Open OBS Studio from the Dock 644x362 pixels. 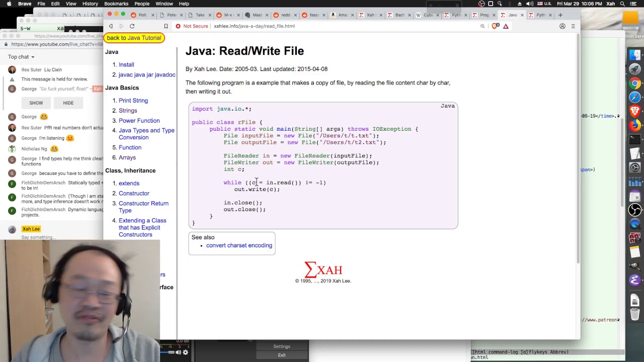tap(635, 210)
